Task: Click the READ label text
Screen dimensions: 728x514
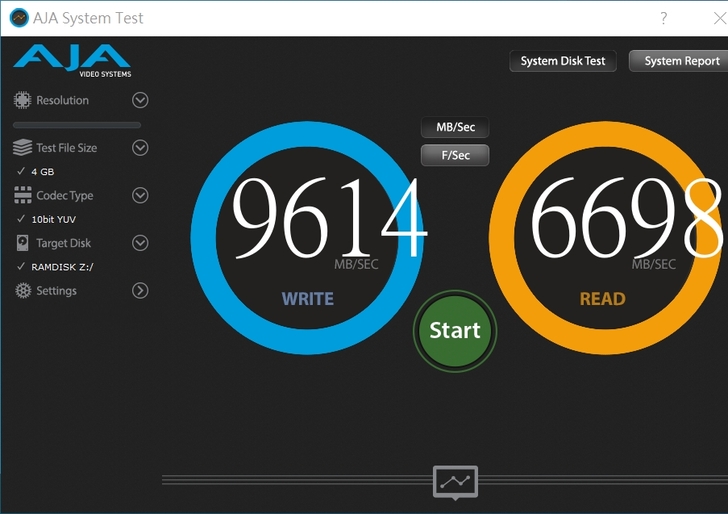Action: [603, 299]
